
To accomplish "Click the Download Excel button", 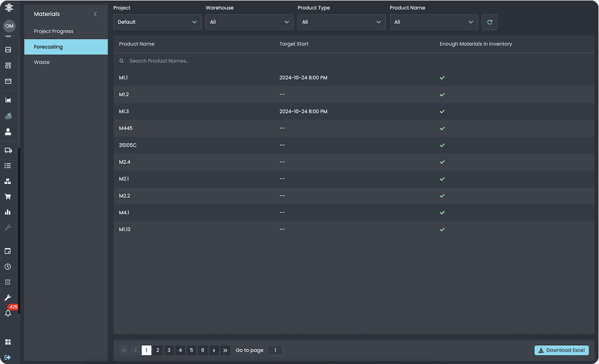I will pos(562,350).
